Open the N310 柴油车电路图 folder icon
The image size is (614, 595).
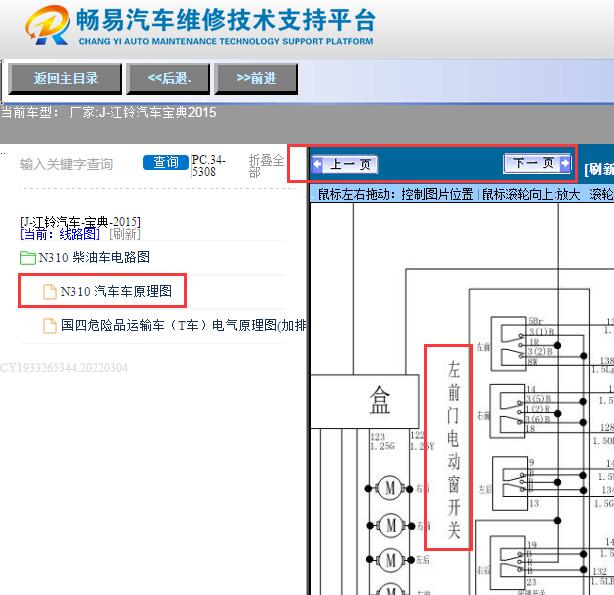click(x=28, y=258)
